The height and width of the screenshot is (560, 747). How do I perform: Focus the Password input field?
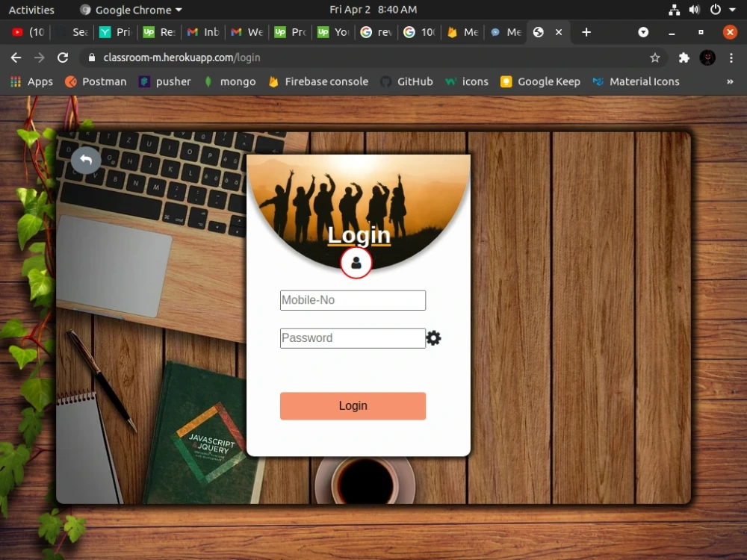tap(353, 338)
